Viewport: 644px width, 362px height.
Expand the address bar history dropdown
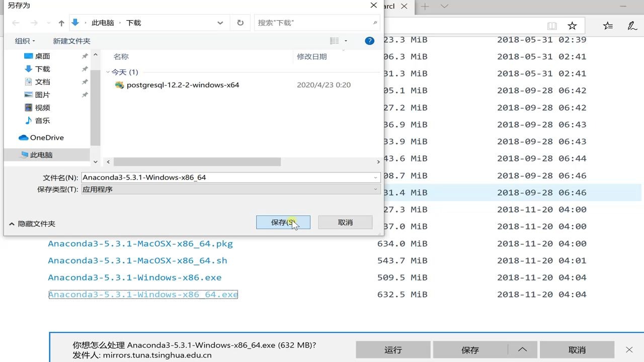pyautogui.click(x=220, y=23)
